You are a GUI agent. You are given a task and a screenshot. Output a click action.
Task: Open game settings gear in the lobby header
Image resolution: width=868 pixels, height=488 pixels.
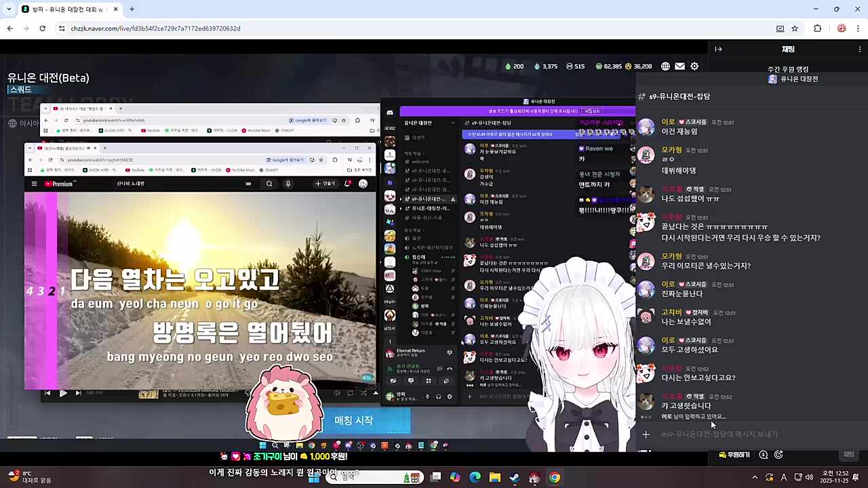(x=694, y=66)
